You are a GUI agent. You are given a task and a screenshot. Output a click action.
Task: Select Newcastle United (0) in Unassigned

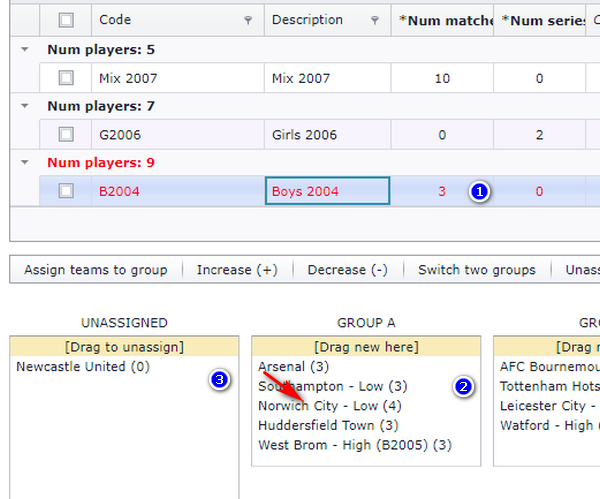[83, 367]
